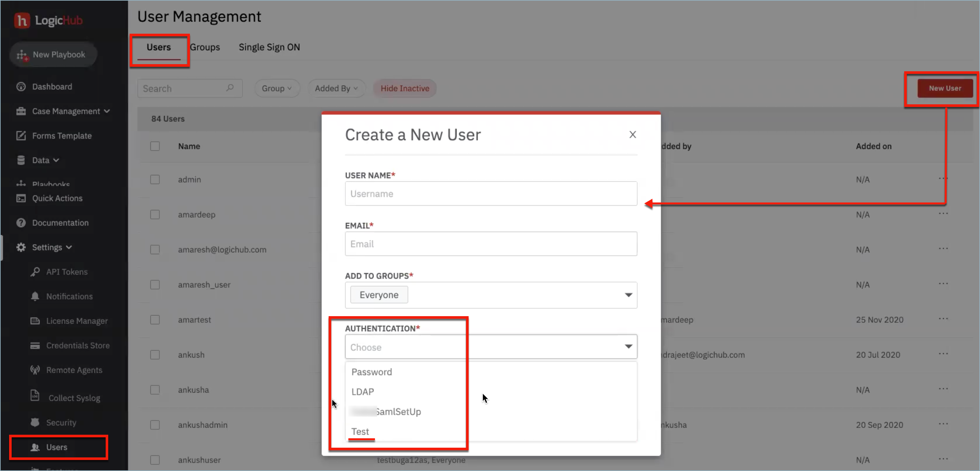Click the ankushuser name in table
The width and height of the screenshot is (980, 471).
coord(199,460)
